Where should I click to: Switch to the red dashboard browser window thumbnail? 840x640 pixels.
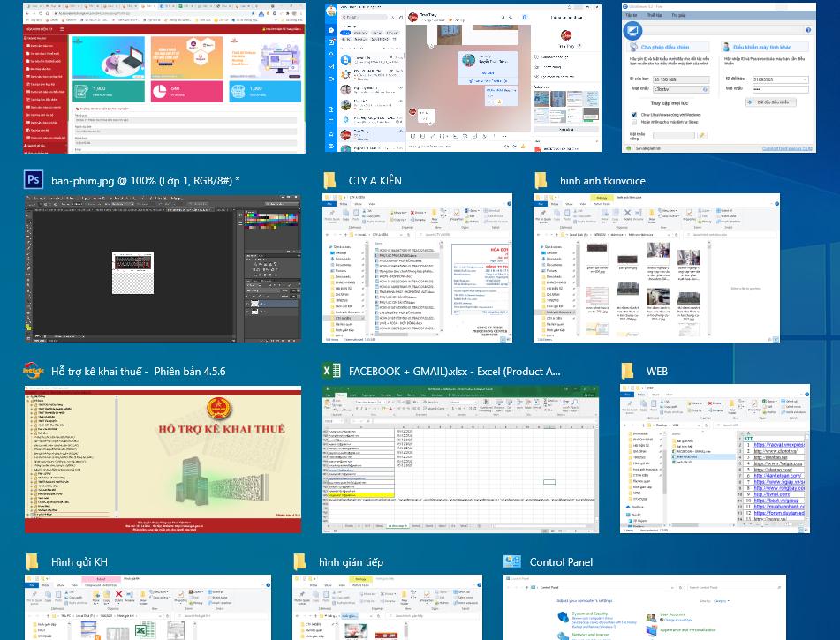pos(164,79)
